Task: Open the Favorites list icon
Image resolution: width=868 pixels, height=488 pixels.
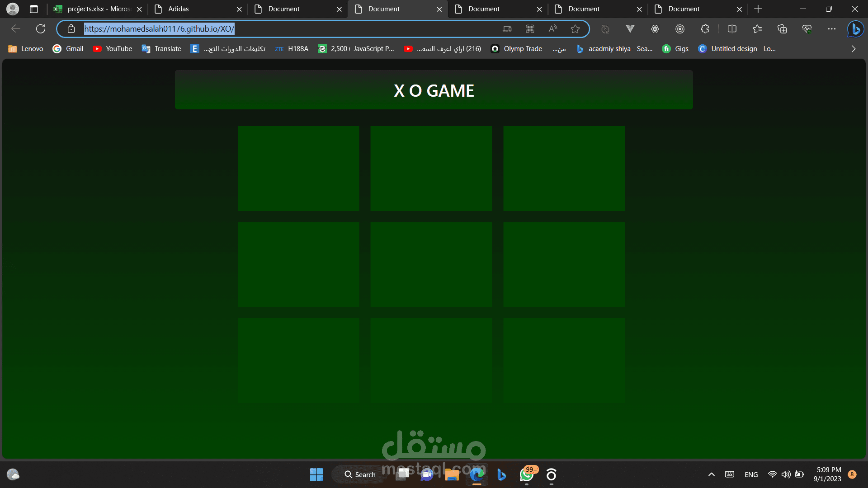Action: click(757, 29)
